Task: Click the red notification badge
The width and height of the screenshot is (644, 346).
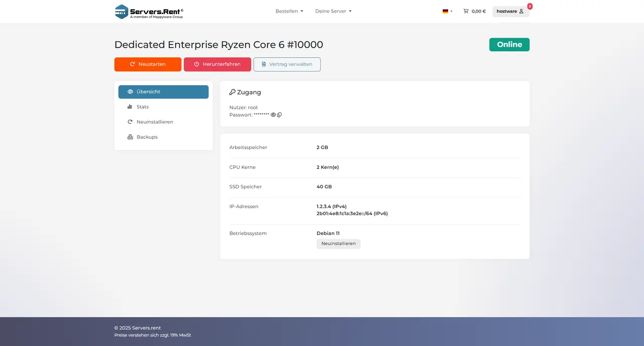Action: point(530,6)
